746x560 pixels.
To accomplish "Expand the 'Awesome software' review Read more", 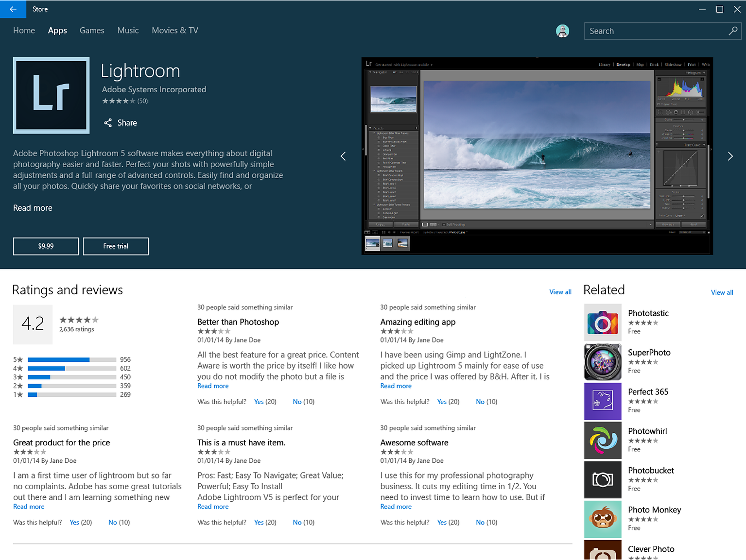I will click(396, 507).
